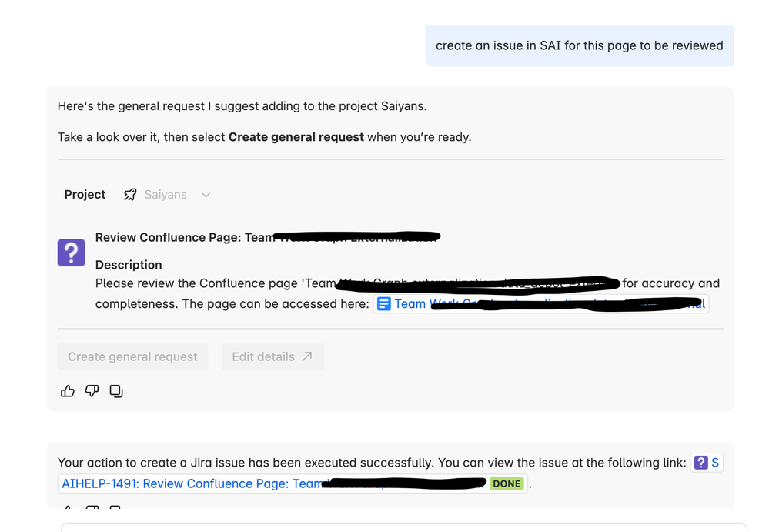Click the Project label
This screenshot has width=769, height=532.
pyautogui.click(x=85, y=195)
